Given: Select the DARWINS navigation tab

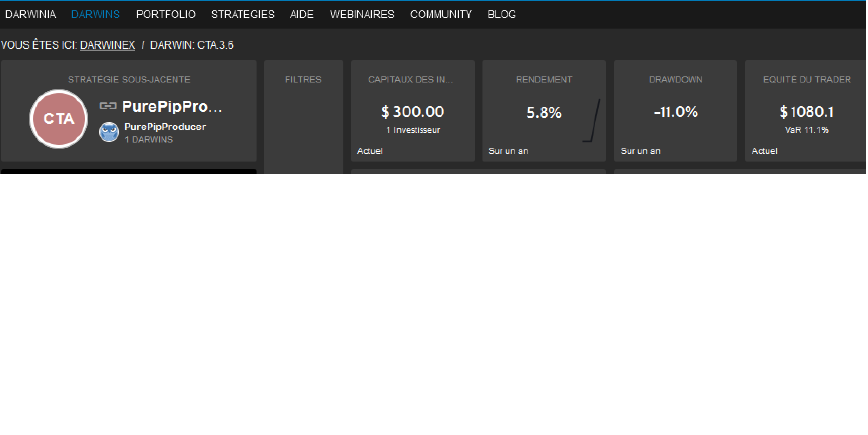Looking at the screenshot, I should 95,14.
